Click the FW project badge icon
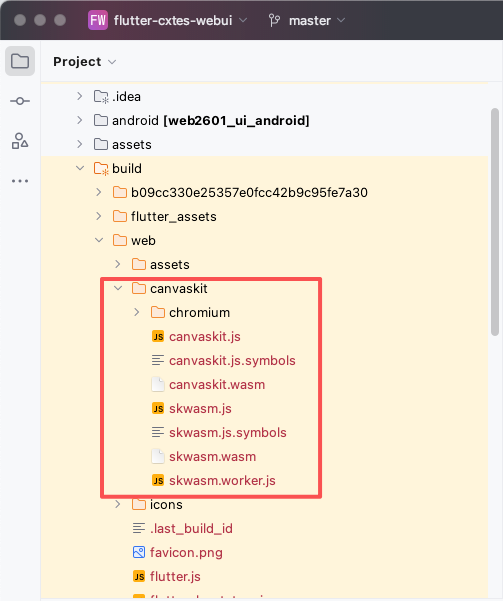503x601 pixels. pyautogui.click(x=98, y=20)
